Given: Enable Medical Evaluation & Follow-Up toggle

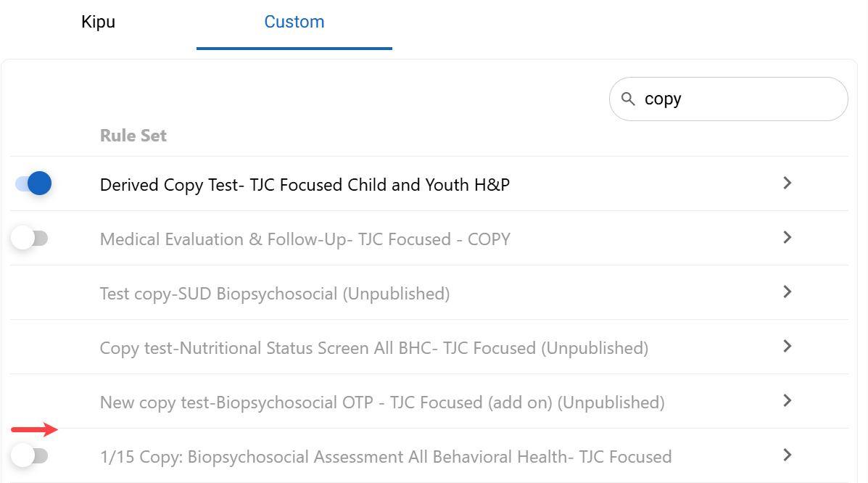Looking at the screenshot, I should point(30,238).
